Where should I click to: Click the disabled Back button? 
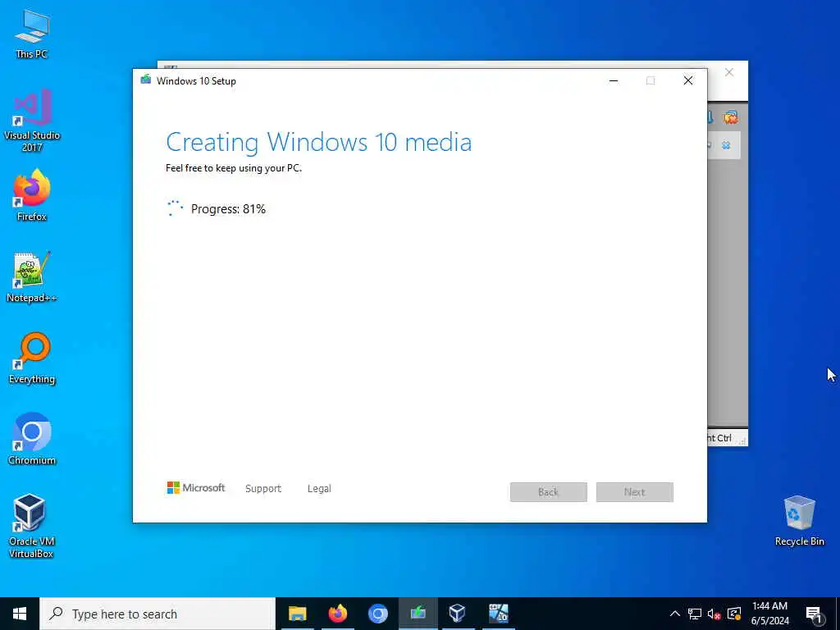point(549,492)
